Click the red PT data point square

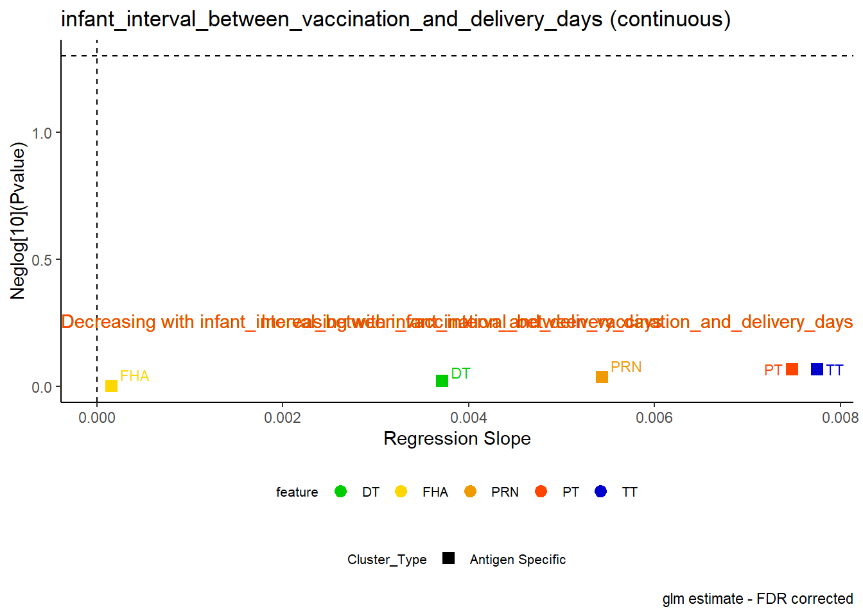pos(792,369)
